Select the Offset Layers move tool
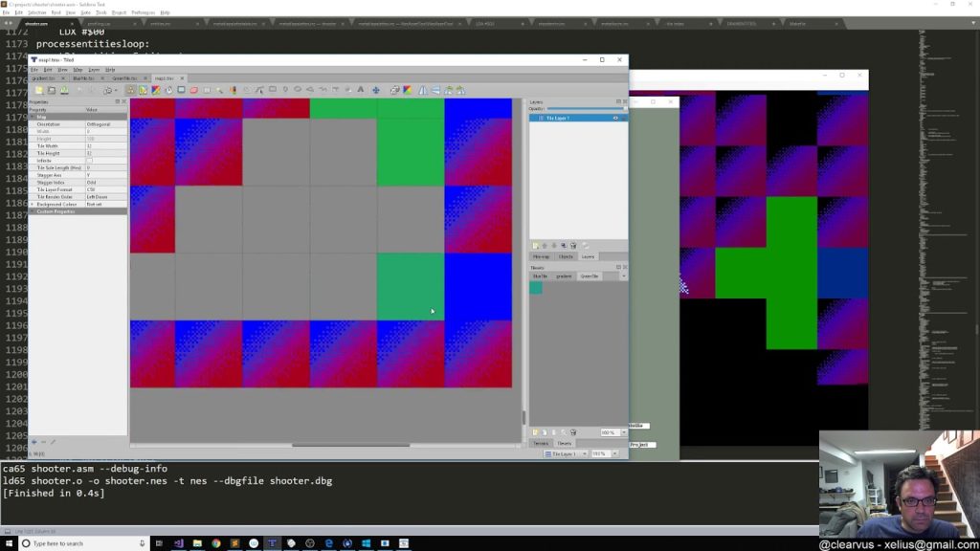Viewport: 980px width, 551px height. pos(375,90)
